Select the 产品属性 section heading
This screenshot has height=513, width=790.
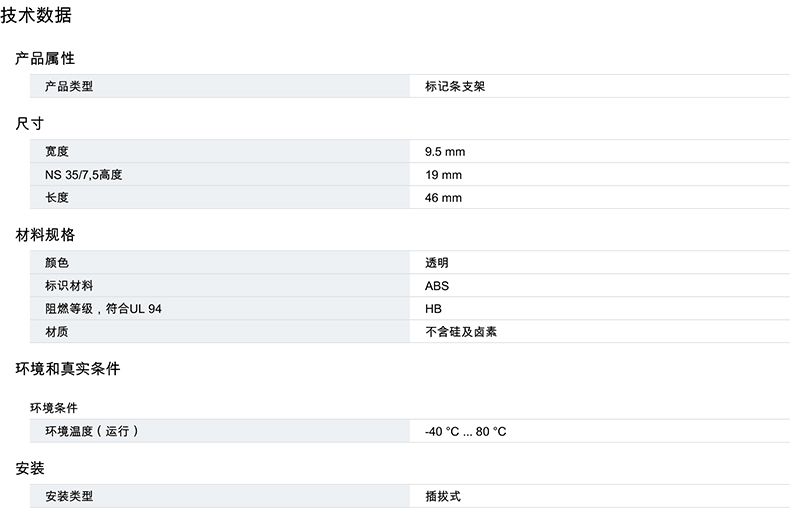click(45, 59)
